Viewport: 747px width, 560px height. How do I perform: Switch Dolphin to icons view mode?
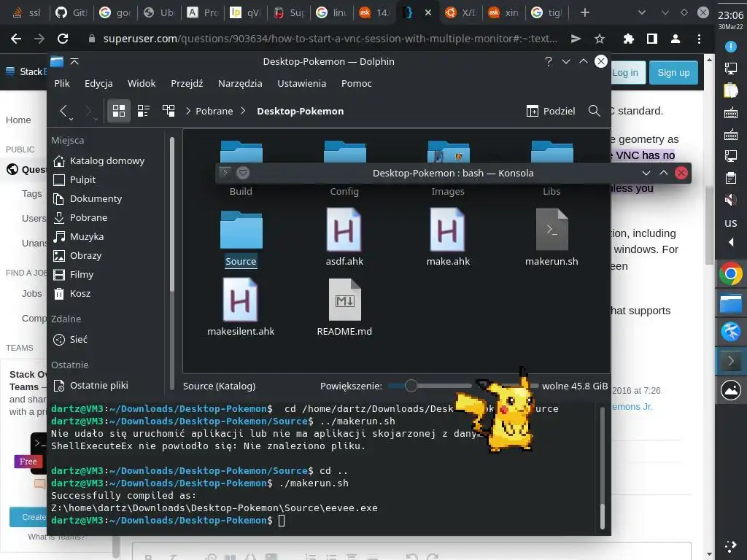pos(119,111)
